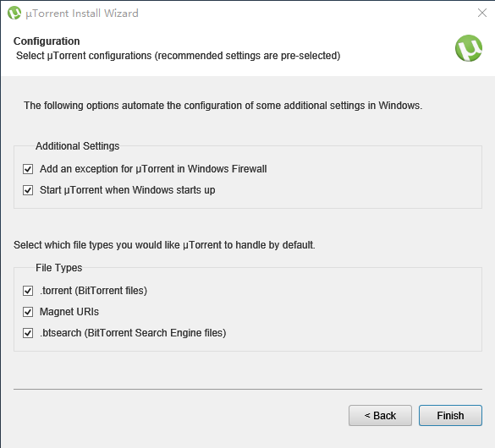
Task: Click the 'Magnet URIs' label text
Action: (x=69, y=312)
